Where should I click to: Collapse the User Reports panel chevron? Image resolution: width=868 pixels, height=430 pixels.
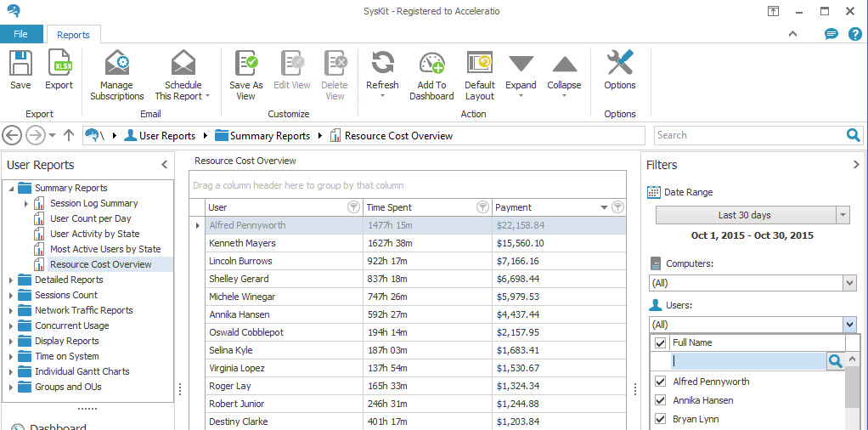pos(165,165)
